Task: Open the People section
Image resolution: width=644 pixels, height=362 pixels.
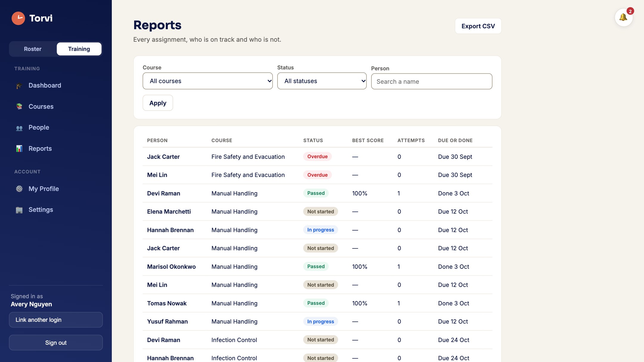Action: (x=56, y=128)
